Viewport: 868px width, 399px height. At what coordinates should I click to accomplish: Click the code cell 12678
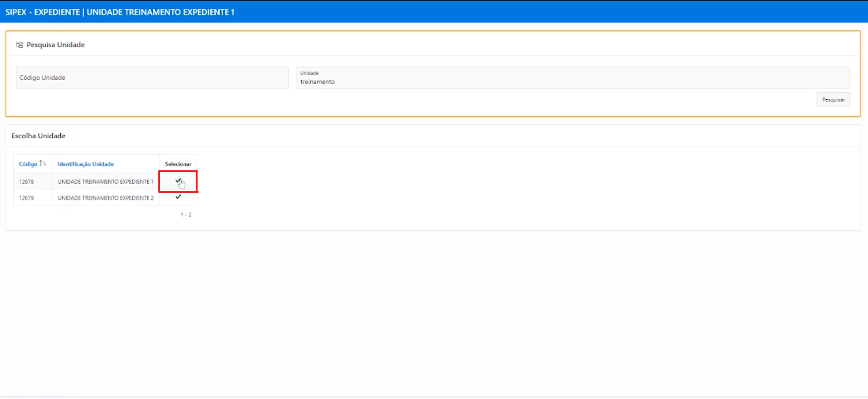tap(26, 182)
